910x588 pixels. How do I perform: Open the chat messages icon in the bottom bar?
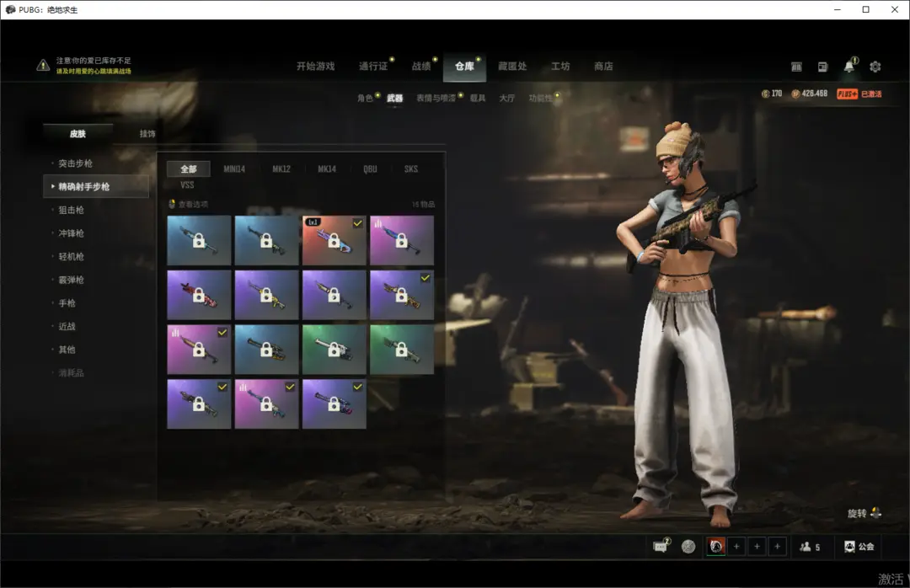pos(661,546)
